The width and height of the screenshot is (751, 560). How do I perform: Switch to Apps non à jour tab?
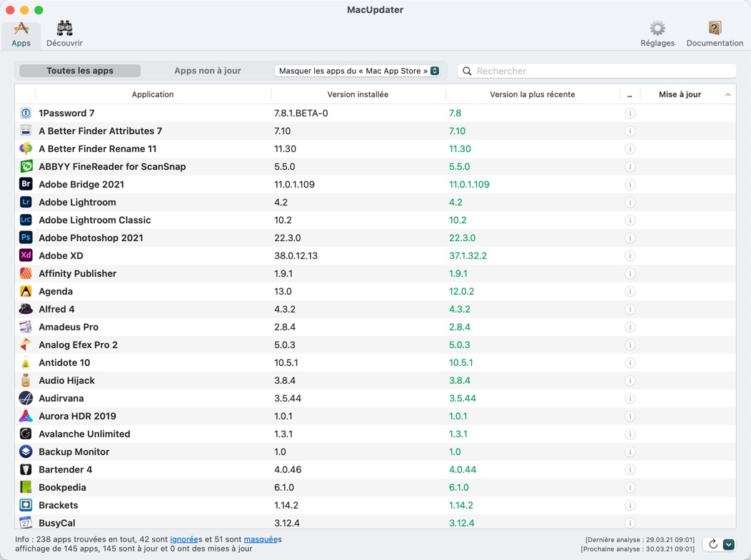tap(208, 71)
